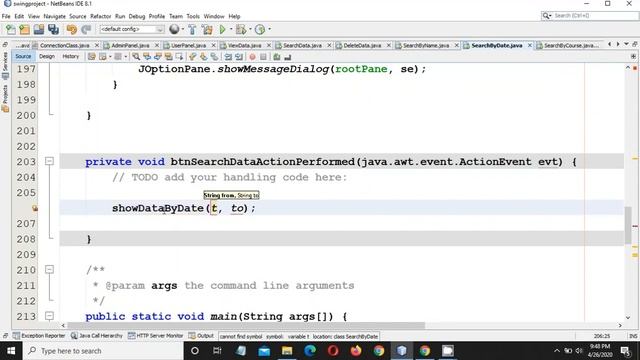
Task: Open the Exception Reporter panel
Action: [x=39, y=336]
